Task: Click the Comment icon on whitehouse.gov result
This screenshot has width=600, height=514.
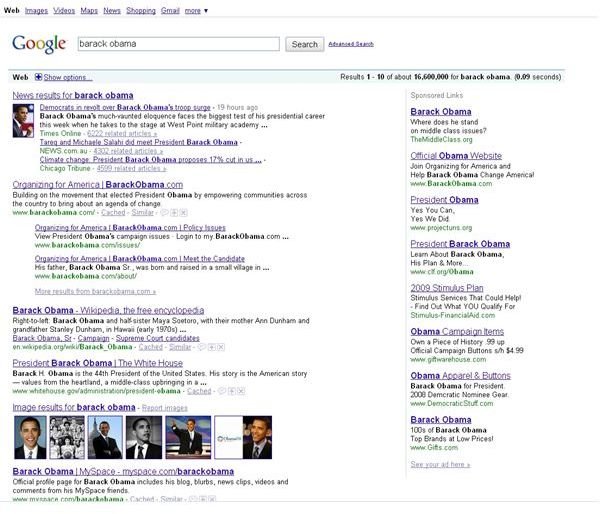Action: coord(222,391)
